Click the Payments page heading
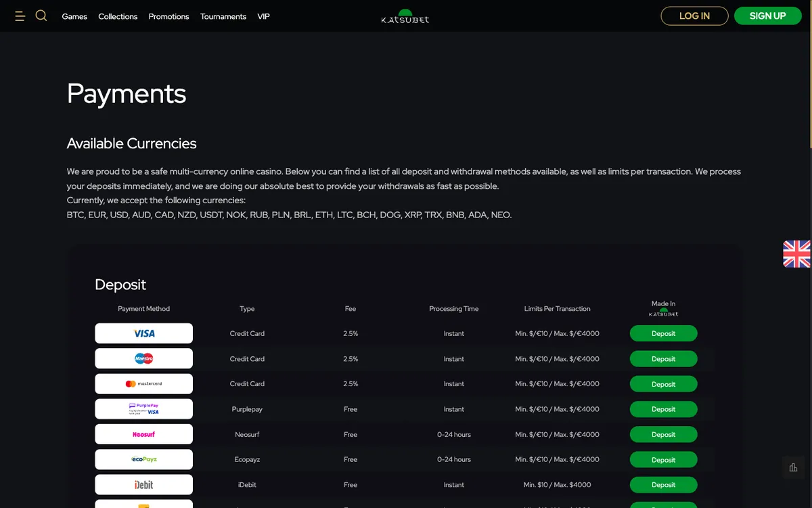Viewport: 812px width, 508px height. (x=127, y=93)
